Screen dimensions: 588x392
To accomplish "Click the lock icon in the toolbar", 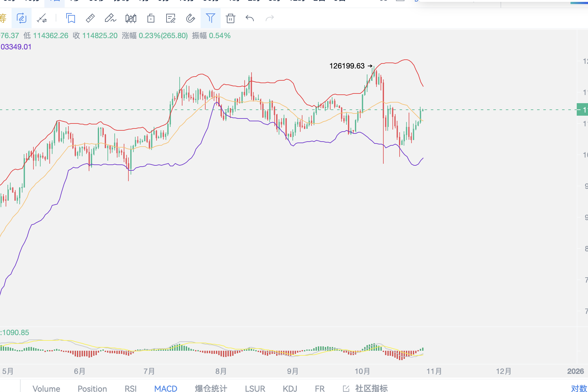I will [x=151, y=18].
